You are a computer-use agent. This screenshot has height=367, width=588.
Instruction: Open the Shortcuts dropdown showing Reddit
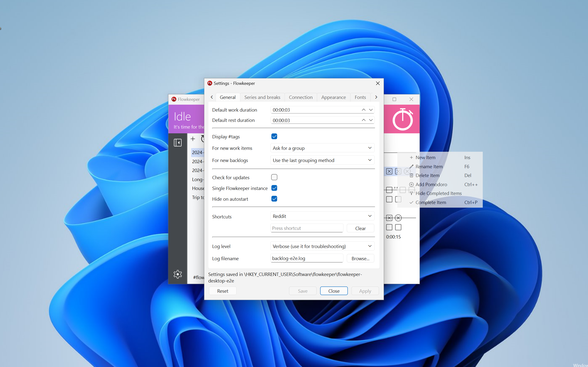pyautogui.click(x=322, y=216)
